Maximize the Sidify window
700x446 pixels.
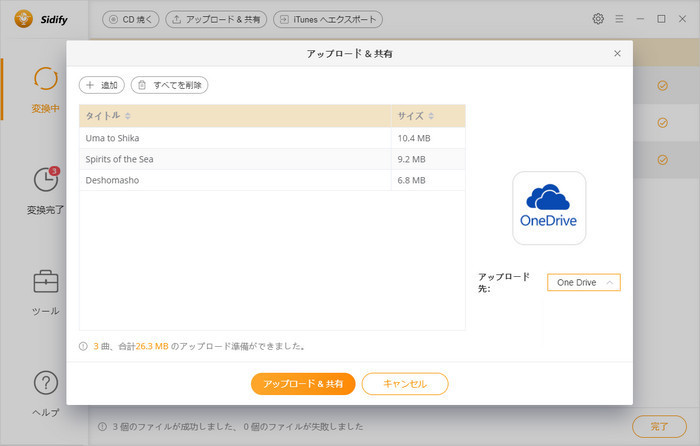pos(661,19)
